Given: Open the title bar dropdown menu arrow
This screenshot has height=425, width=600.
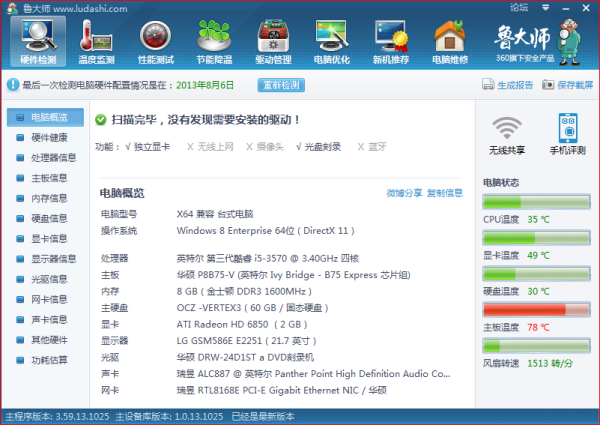Looking at the screenshot, I should click(x=546, y=7).
